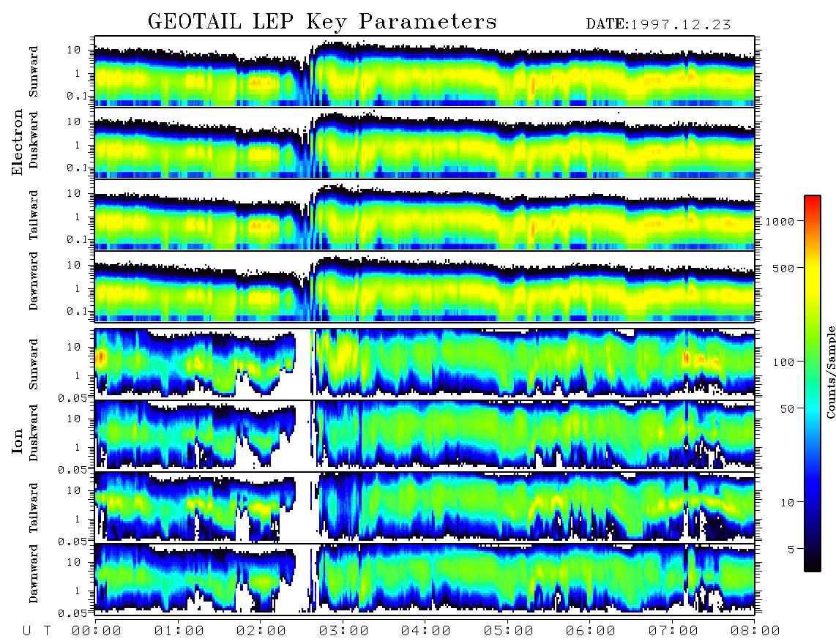Click the 07:00 time tick label
The height and width of the screenshot is (644, 836).
click(x=673, y=631)
